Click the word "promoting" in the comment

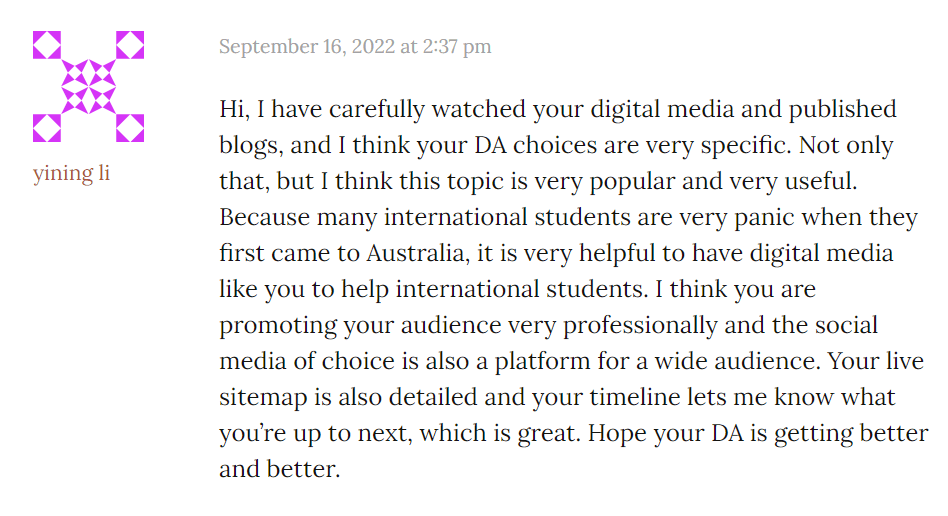coord(270,325)
